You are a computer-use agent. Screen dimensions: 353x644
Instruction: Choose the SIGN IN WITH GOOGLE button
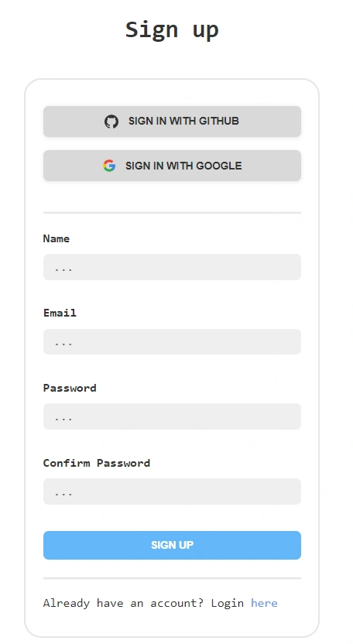click(x=172, y=166)
